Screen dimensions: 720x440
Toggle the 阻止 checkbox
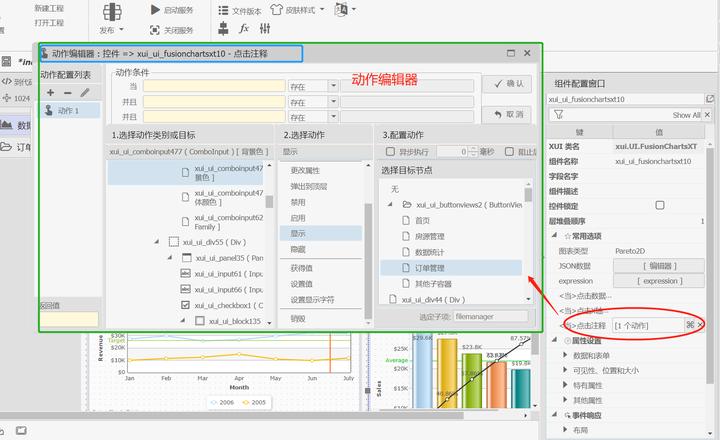509,152
